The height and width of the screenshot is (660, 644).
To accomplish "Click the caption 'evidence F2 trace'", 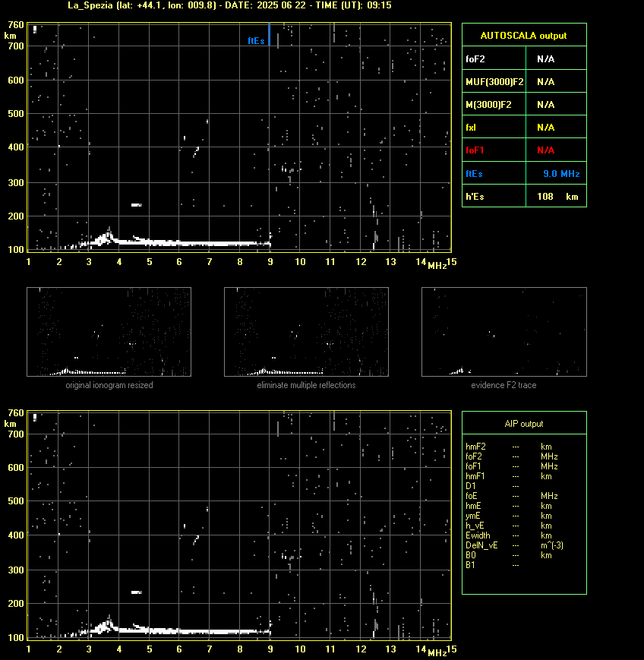I will coord(504,385).
